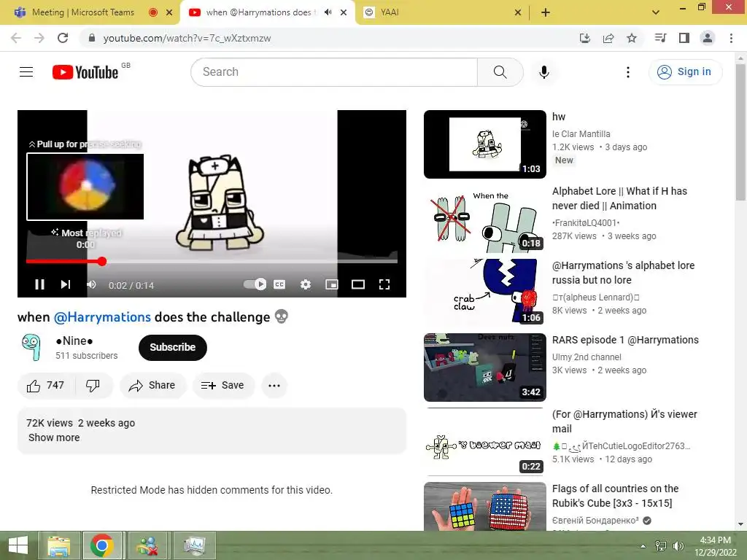Mute the video volume speaker icon
The width and height of the screenshot is (747, 560).
(x=91, y=284)
